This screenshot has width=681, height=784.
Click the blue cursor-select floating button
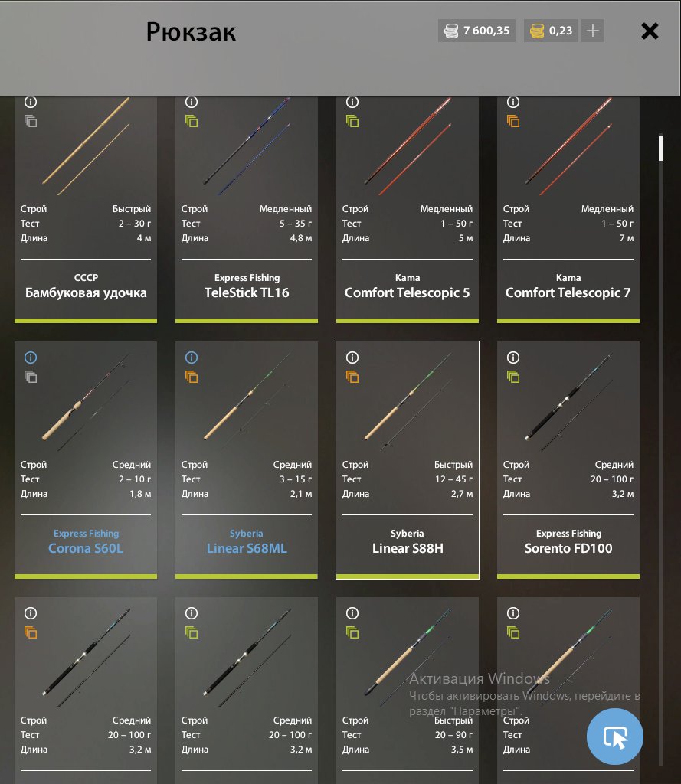(615, 737)
